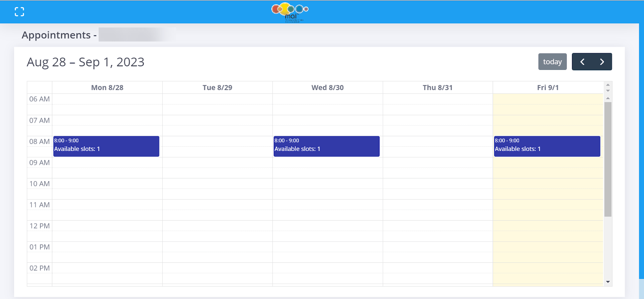Pick the Thu 8/31 column header

click(x=438, y=88)
